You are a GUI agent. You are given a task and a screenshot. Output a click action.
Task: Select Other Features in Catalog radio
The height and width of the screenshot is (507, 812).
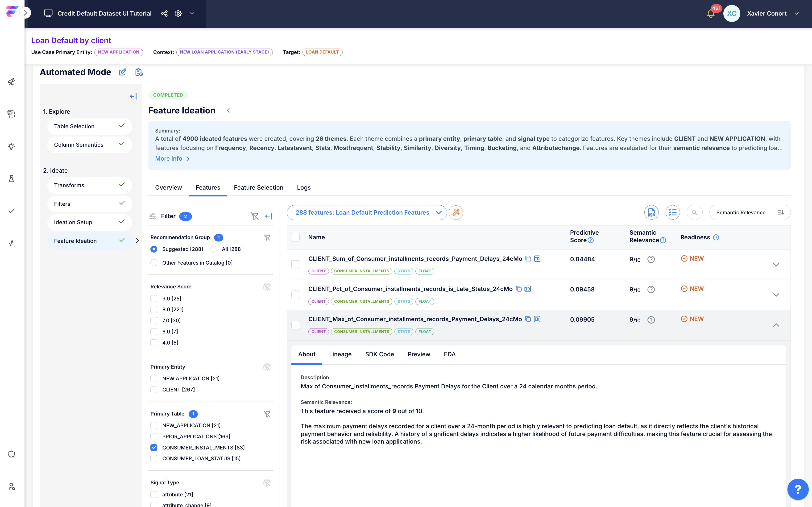click(154, 263)
